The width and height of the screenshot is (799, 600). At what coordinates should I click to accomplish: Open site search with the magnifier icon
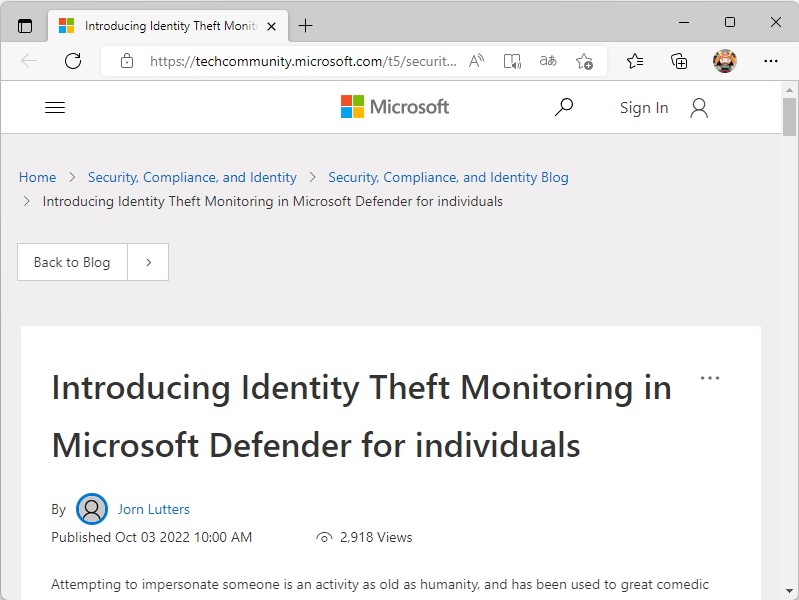click(564, 107)
